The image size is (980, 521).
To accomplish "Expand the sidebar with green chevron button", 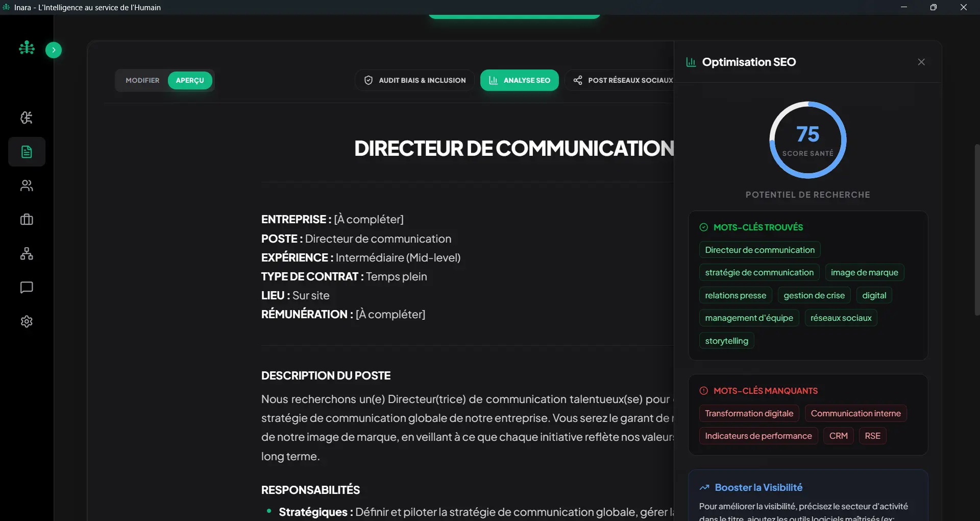I will pos(54,50).
